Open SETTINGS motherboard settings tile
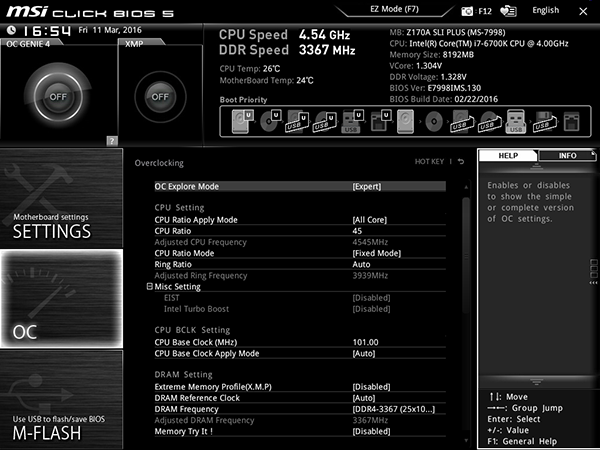The image size is (600, 450). 62,198
